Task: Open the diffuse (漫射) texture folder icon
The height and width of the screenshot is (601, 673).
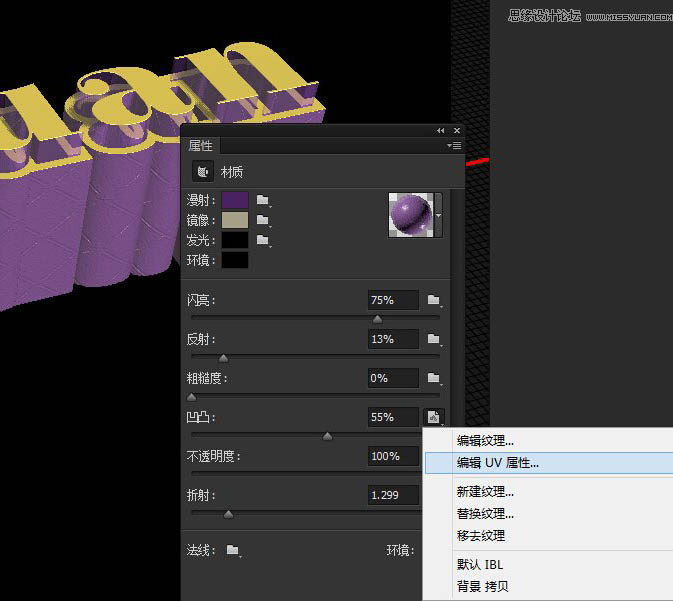Action: [263, 200]
